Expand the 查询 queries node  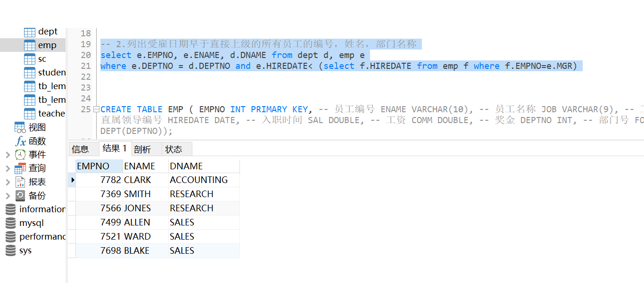click(x=8, y=168)
